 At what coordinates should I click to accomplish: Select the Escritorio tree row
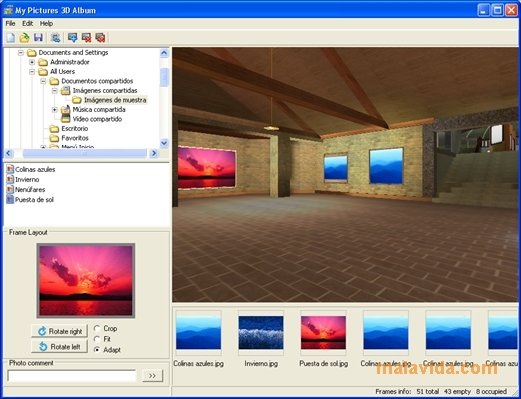pos(75,129)
